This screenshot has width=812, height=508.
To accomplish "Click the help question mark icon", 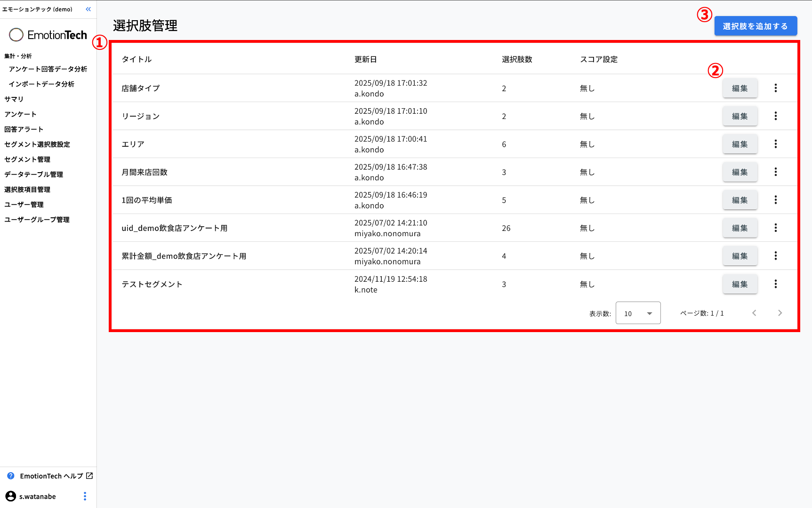I will (x=11, y=476).
